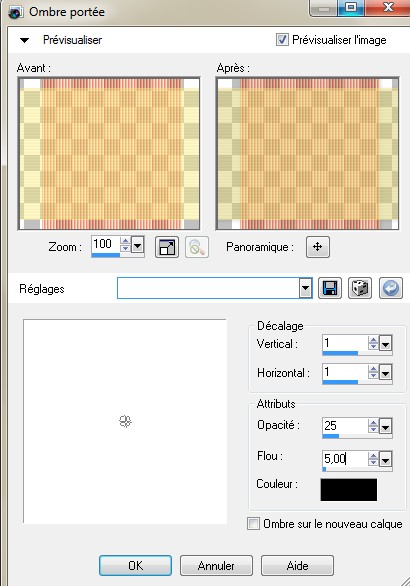The image size is (410, 586).
Task: Enable Ombre sur le nouveau calque
Action: click(x=253, y=524)
